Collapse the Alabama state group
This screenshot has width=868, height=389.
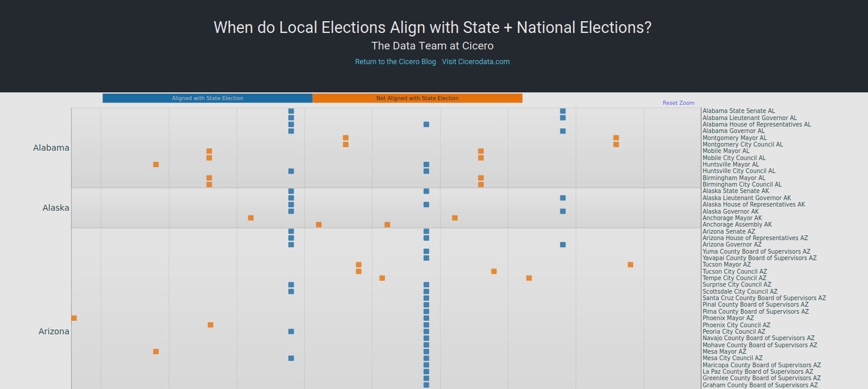[51, 148]
